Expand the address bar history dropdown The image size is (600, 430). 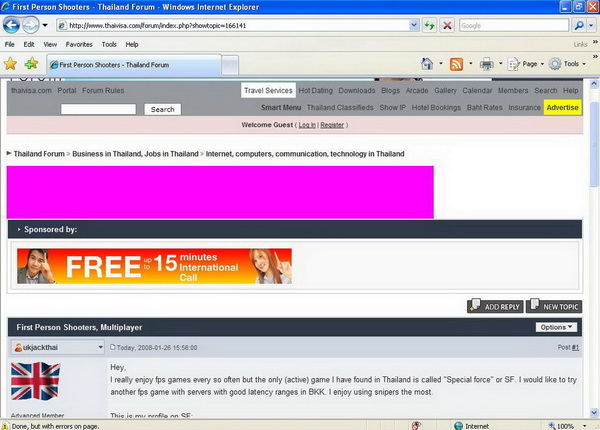pos(414,26)
